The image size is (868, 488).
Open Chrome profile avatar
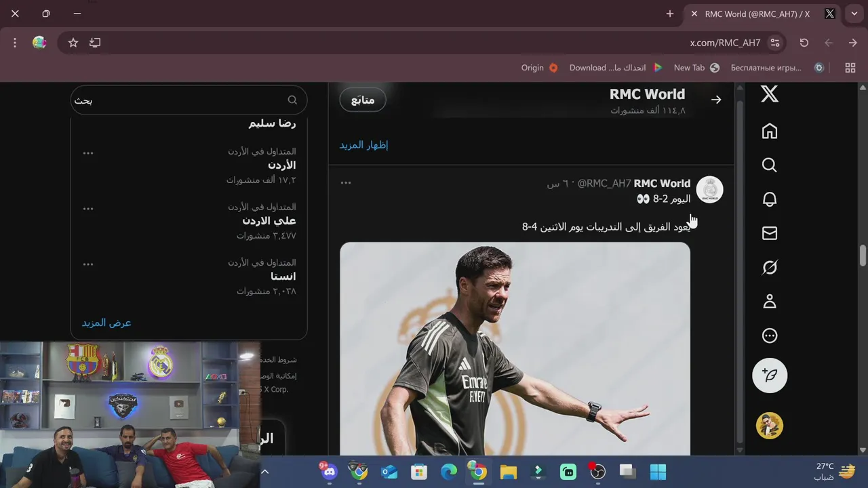[39, 43]
